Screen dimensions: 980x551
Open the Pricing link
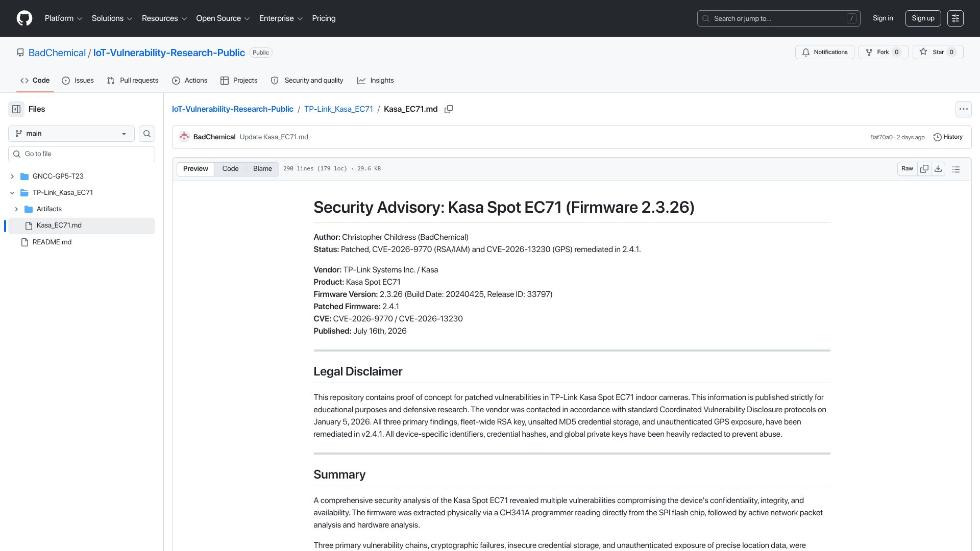pos(324,18)
